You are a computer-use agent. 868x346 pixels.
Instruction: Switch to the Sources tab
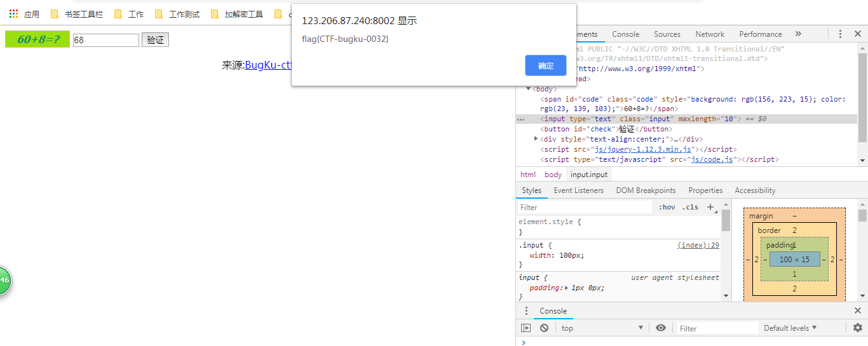coord(667,34)
